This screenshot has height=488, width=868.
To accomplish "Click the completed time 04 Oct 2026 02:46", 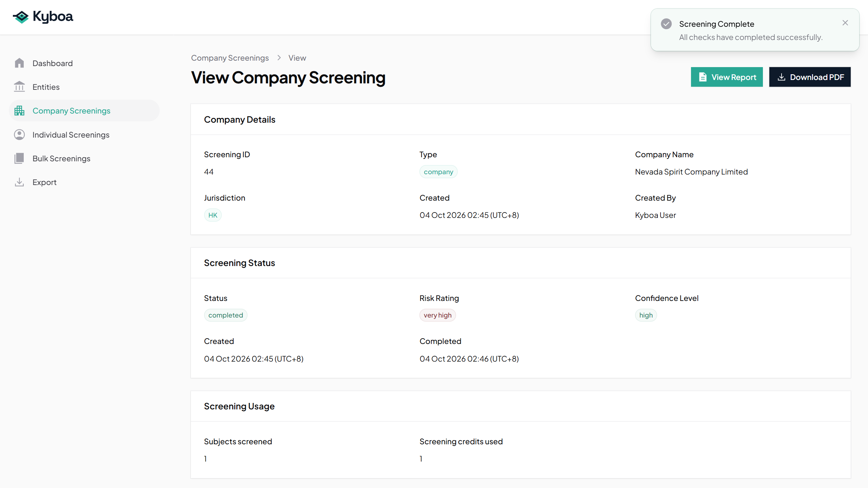I will 469,359.
